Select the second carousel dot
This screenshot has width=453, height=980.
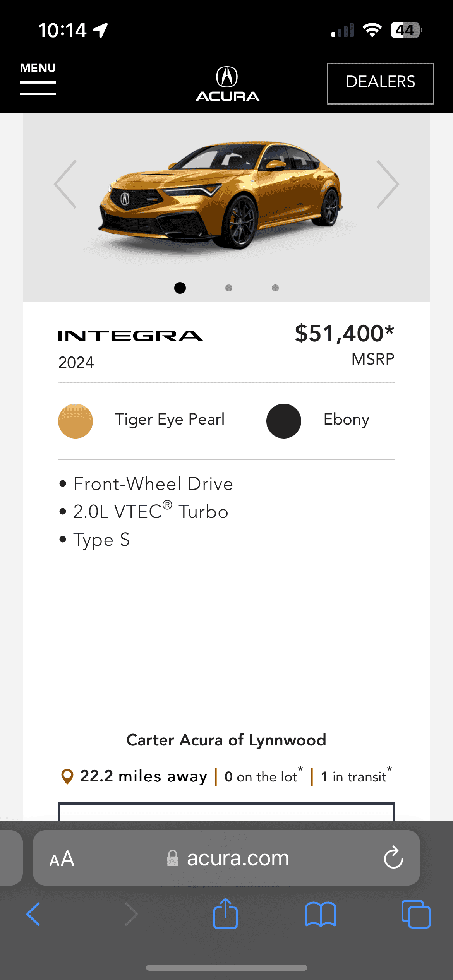[x=229, y=288]
